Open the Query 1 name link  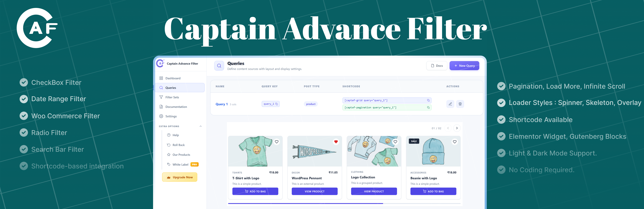[x=221, y=104]
